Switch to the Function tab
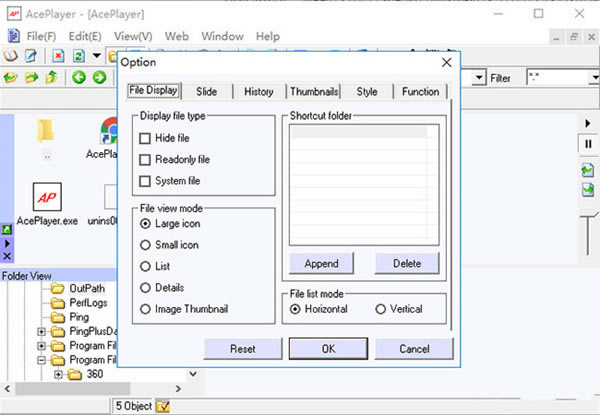 [421, 92]
